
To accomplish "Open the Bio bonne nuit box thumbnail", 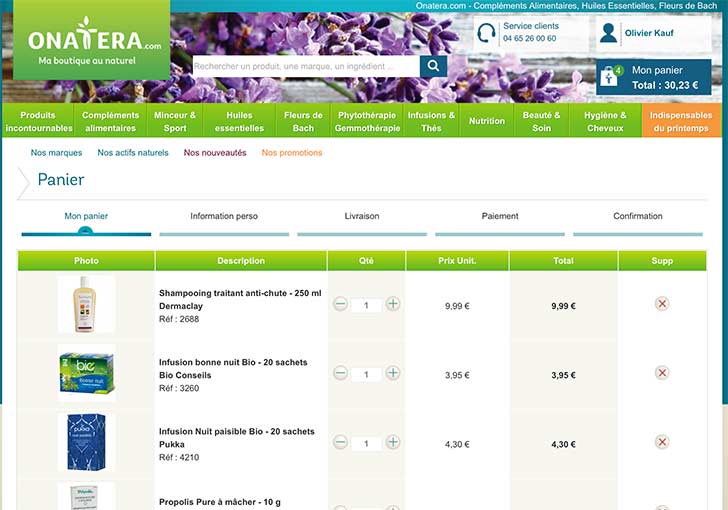I will click(86, 373).
